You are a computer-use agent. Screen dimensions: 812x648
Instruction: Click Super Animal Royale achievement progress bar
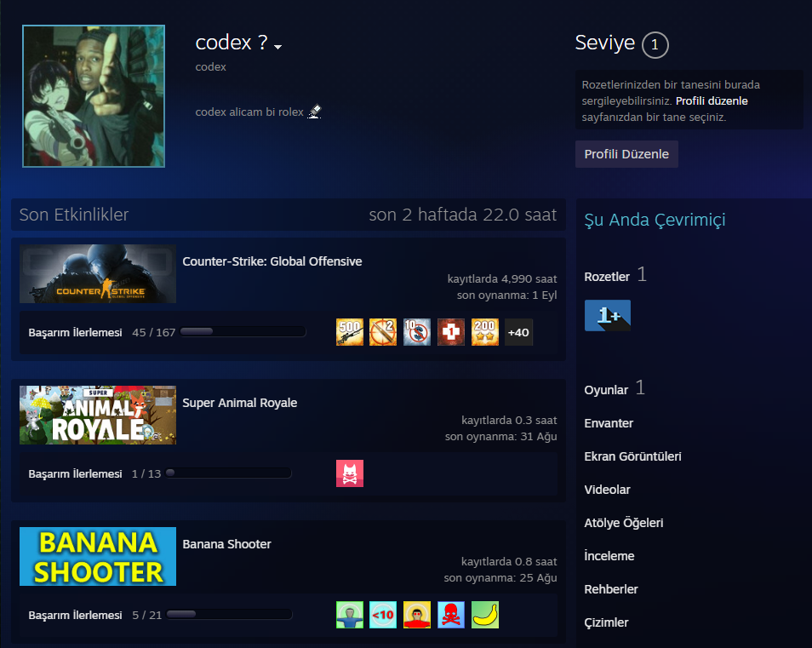point(228,473)
